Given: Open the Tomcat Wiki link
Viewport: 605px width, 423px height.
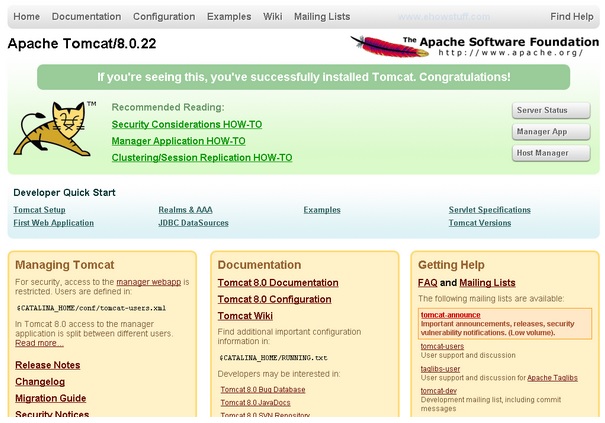Looking at the screenshot, I should tap(245, 316).
